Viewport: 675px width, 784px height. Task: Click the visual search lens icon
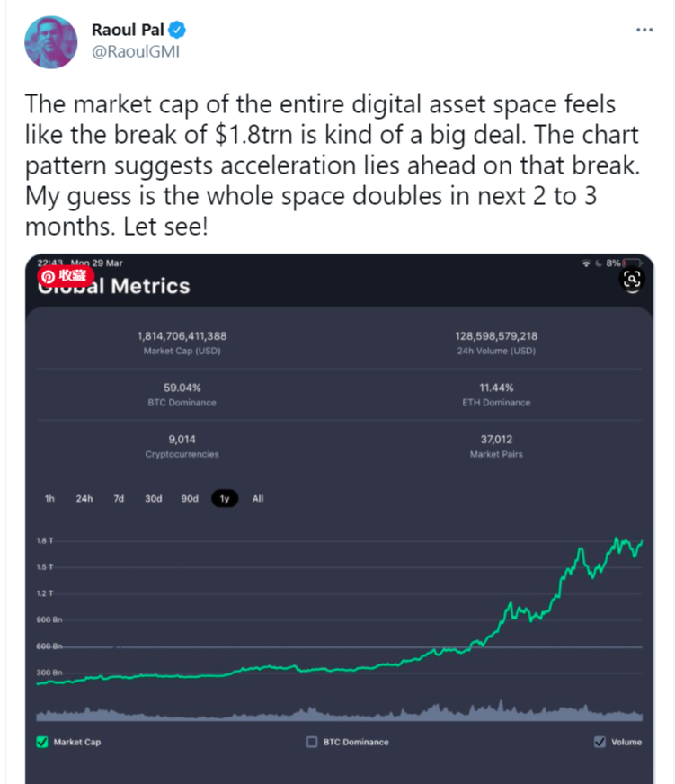(x=632, y=279)
